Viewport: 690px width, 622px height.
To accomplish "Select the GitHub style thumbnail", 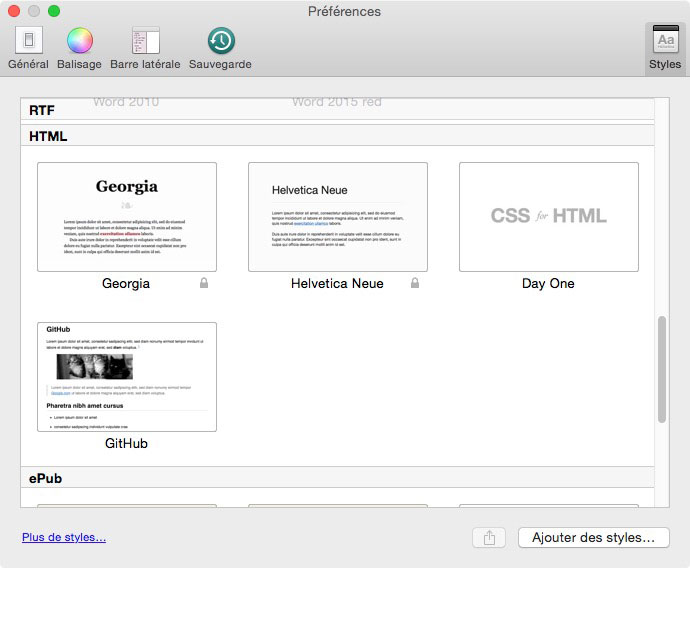I will click(x=127, y=376).
